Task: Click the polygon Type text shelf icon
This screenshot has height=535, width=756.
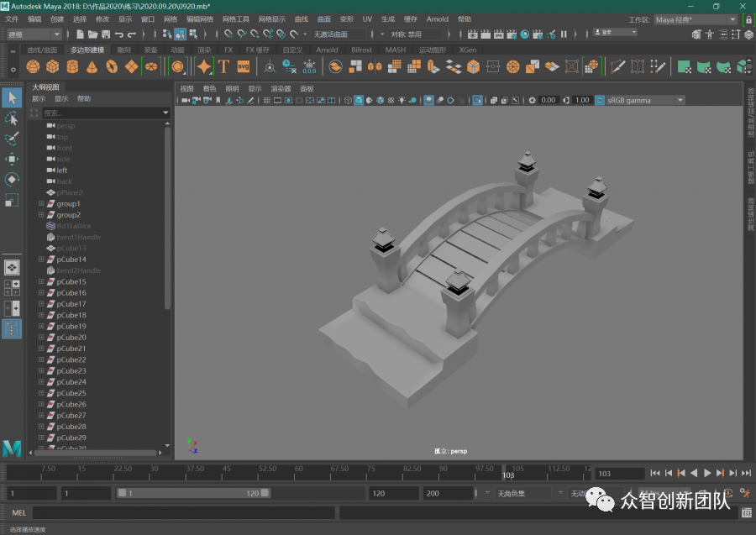Action: (224, 66)
